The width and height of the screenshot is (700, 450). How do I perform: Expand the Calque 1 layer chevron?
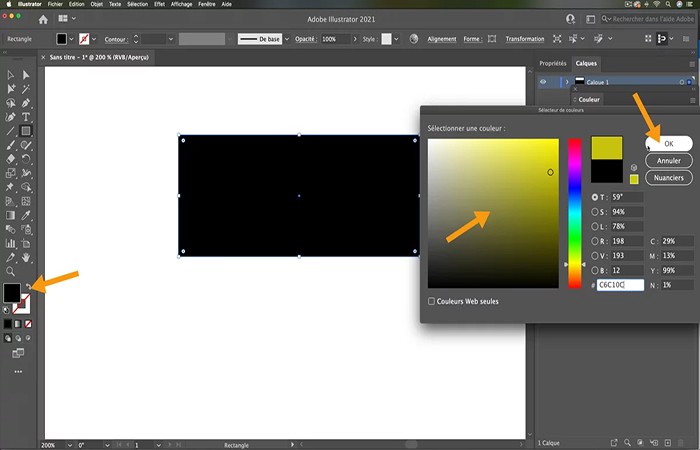pos(567,82)
